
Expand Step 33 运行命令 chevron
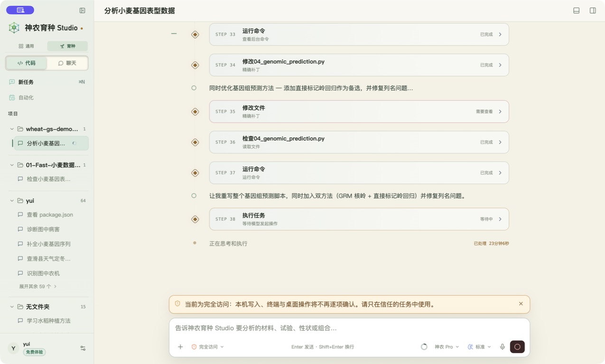click(500, 35)
